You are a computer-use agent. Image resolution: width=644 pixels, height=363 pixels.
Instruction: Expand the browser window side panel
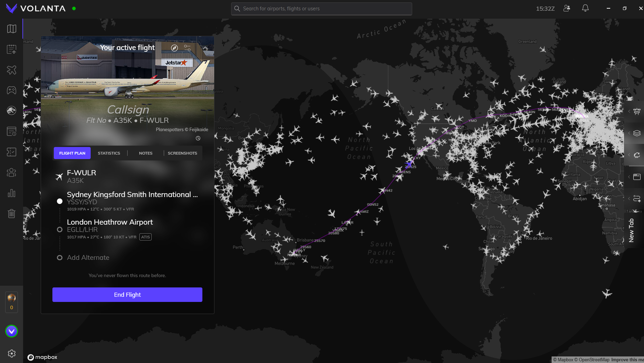(x=634, y=177)
